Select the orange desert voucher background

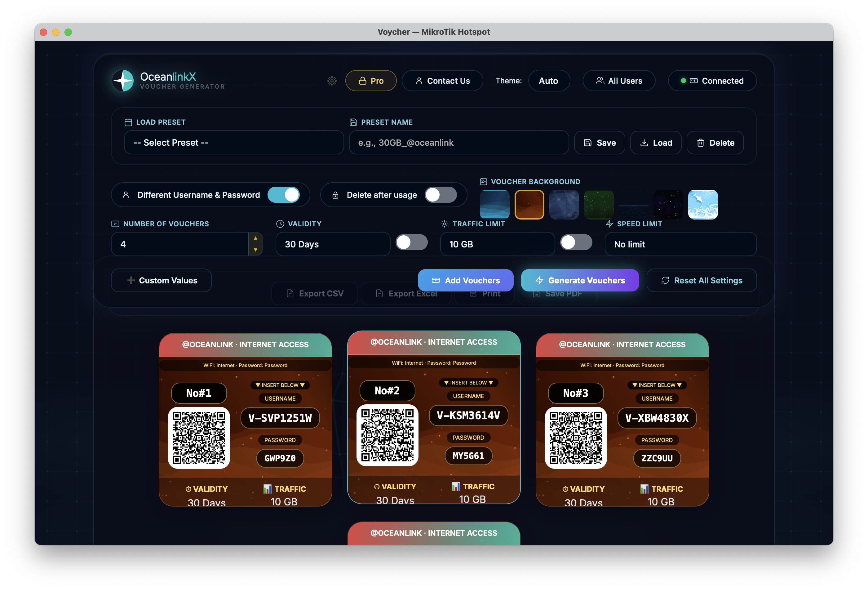point(529,204)
